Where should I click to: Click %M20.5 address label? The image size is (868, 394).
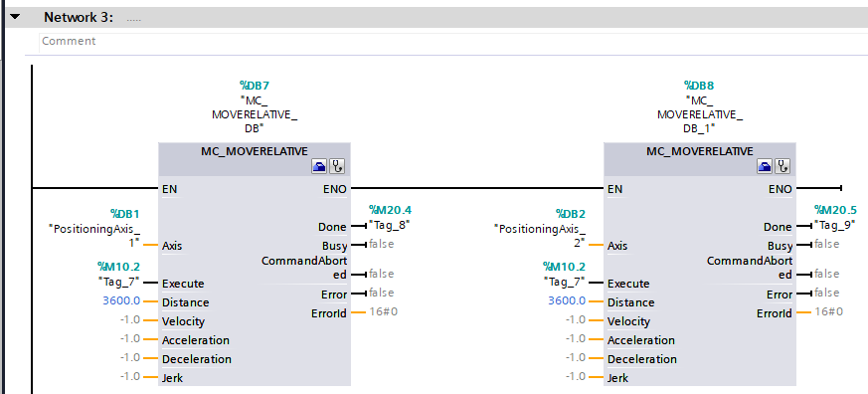point(835,210)
